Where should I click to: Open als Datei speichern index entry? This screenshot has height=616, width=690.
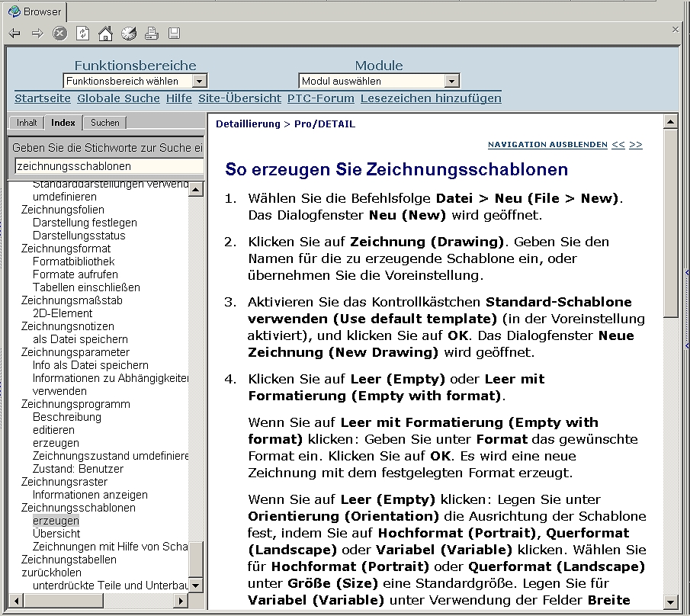(x=80, y=339)
